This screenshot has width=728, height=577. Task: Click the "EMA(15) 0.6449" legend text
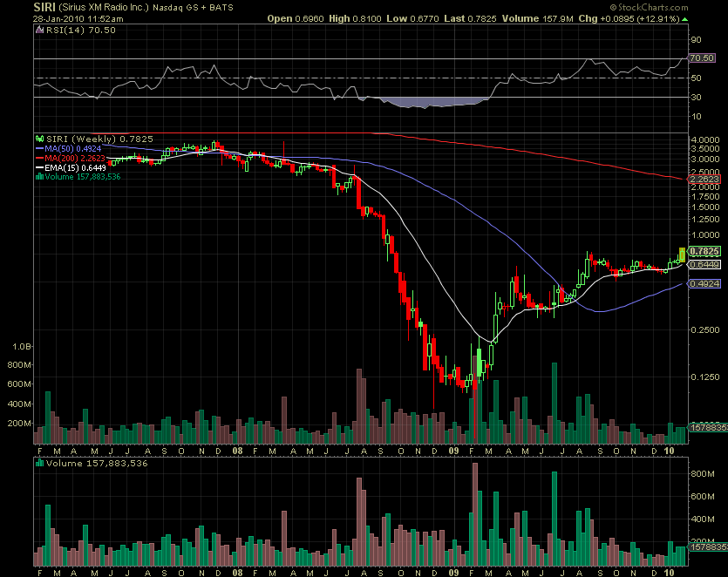[75, 167]
